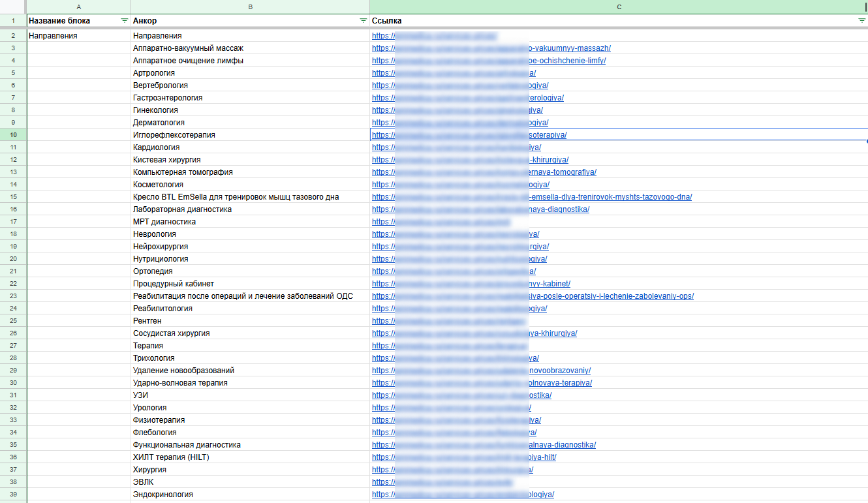The height and width of the screenshot is (503, 868).
Task: Open the filter menu for Название блока
Action: pos(125,21)
